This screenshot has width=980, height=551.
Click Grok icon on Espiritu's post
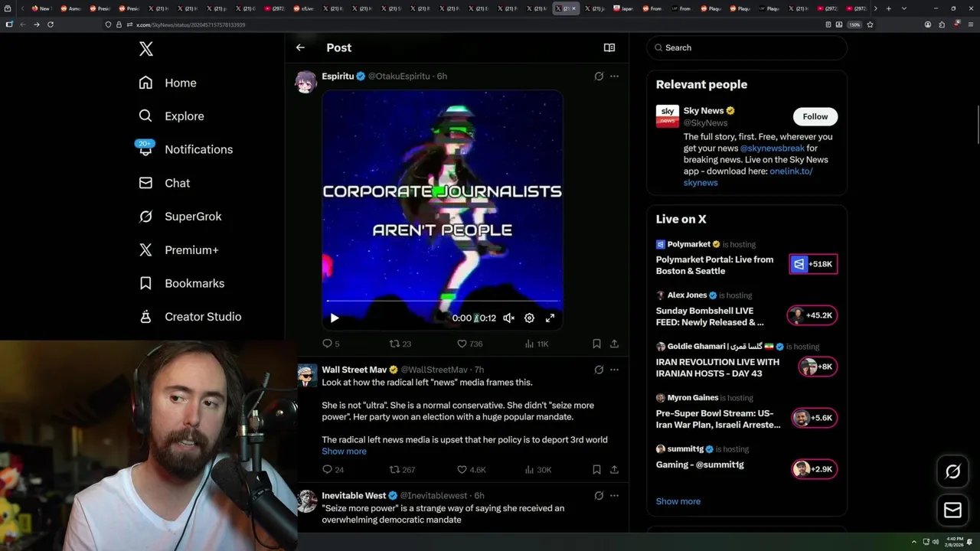click(x=599, y=76)
